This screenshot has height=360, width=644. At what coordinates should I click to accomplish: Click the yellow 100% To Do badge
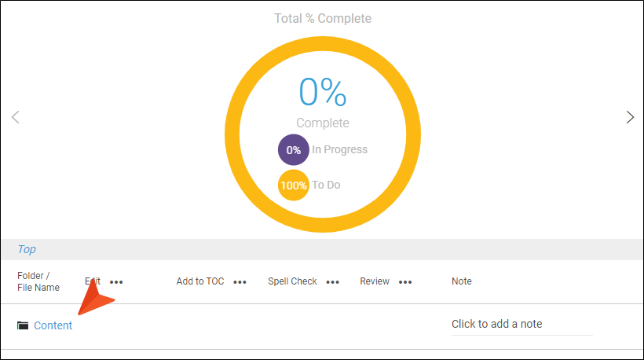293,185
